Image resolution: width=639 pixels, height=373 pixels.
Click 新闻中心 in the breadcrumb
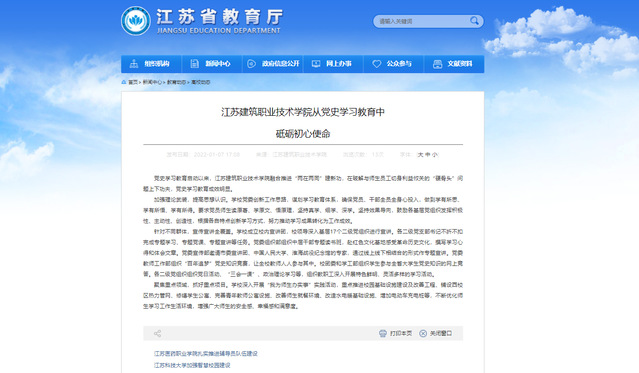coord(152,82)
